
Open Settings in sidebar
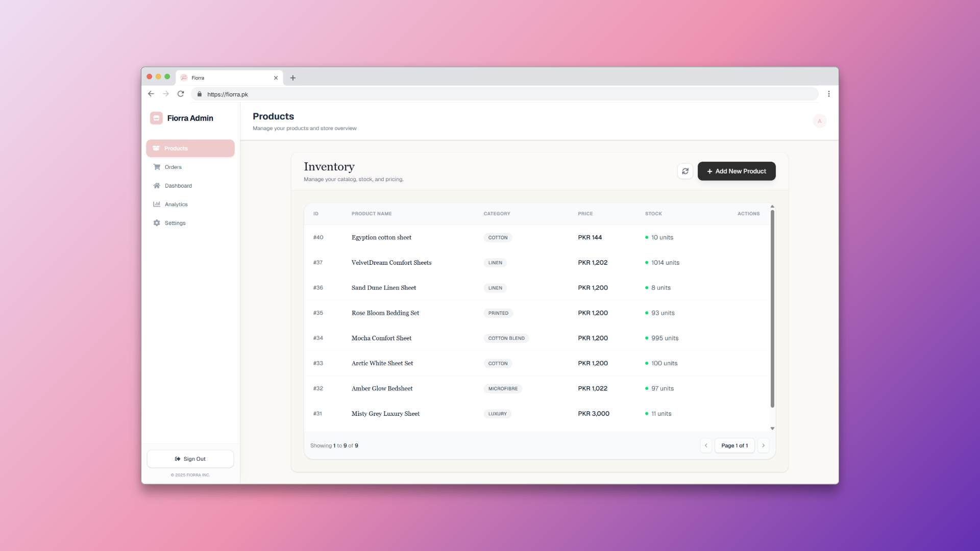[x=175, y=223]
